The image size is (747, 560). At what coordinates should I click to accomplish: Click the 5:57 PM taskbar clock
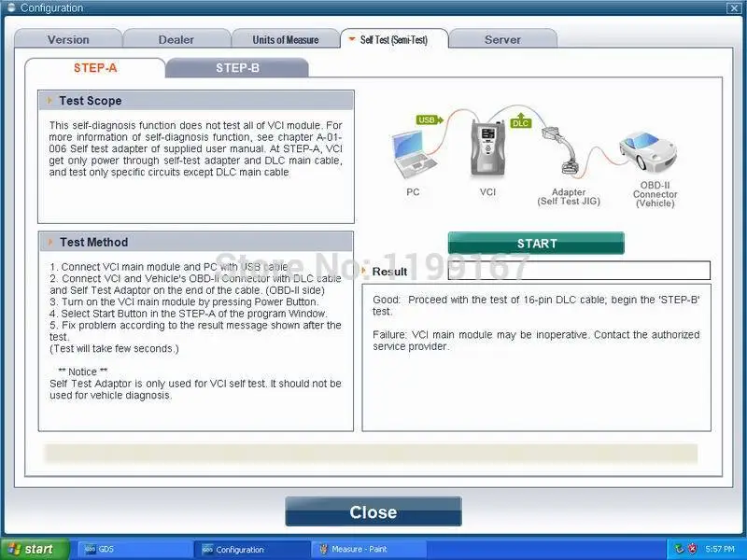pos(720,549)
